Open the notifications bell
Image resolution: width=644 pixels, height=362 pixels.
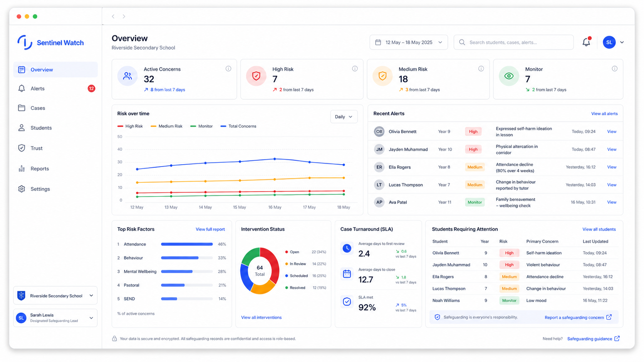(586, 42)
